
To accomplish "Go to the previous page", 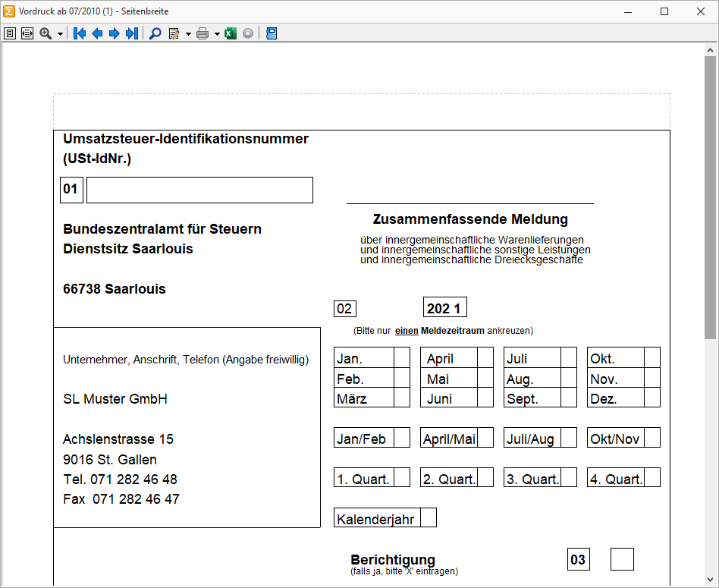I will coord(97,33).
